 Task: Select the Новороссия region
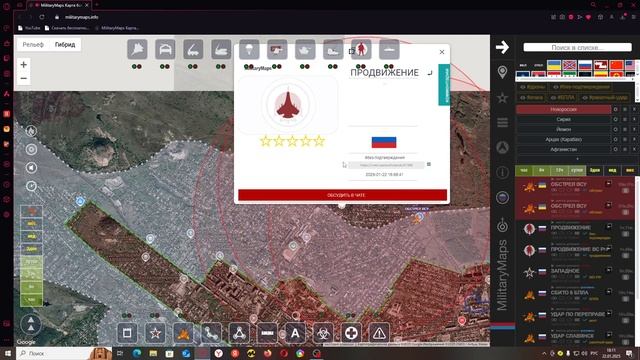(x=563, y=109)
